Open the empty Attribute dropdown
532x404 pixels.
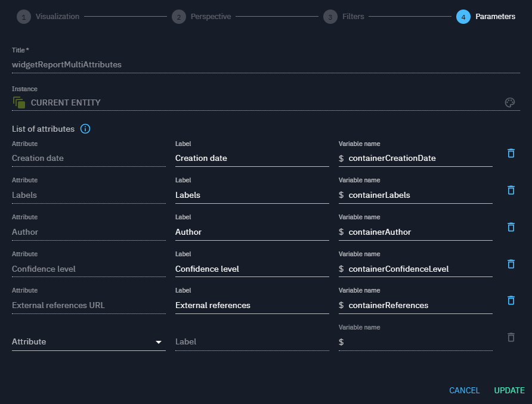[88, 342]
